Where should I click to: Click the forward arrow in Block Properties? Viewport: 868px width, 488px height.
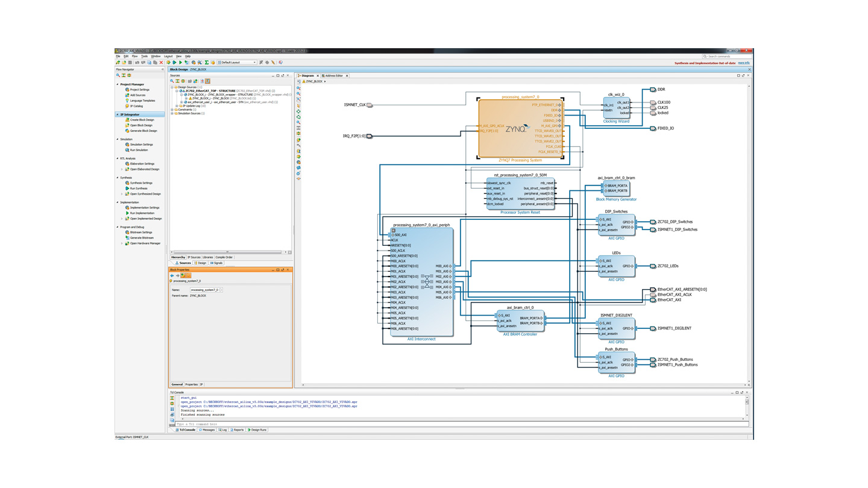point(178,276)
